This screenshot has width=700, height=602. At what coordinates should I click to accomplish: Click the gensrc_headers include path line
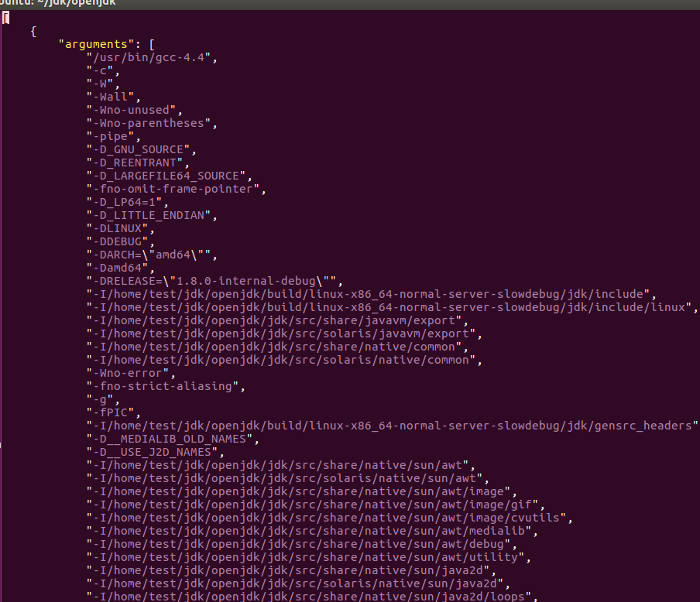[x=393, y=426]
